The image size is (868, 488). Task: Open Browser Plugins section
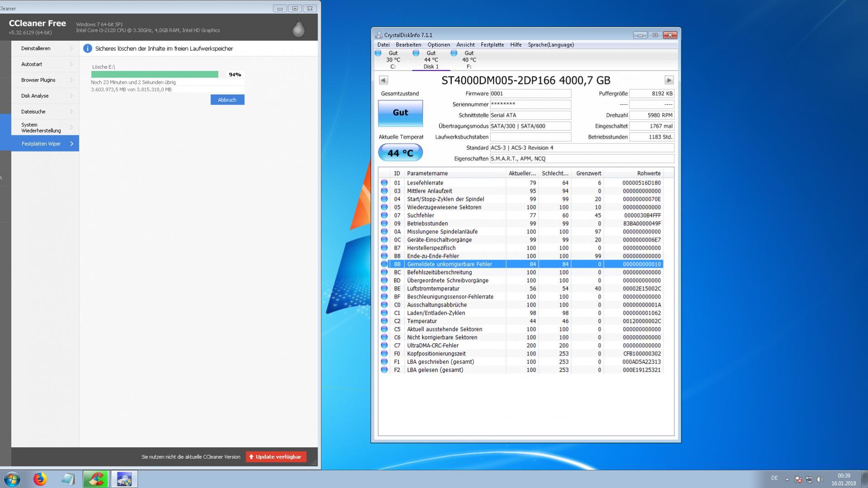(x=45, y=80)
